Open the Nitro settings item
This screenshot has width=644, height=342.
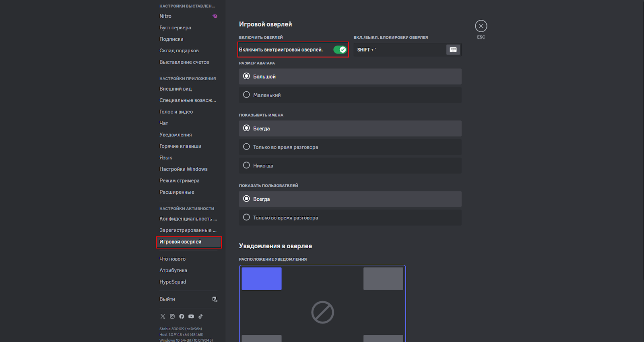(x=165, y=16)
